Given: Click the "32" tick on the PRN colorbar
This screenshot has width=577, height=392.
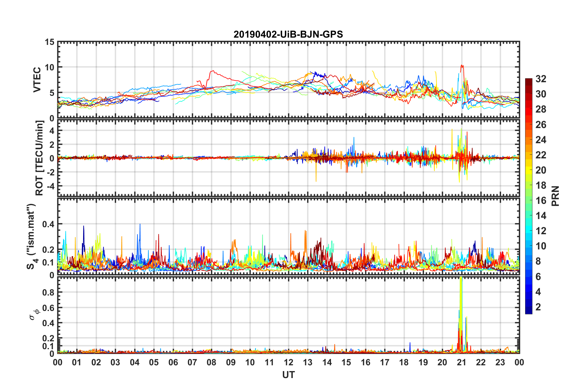Looking at the screenshot, I should (541, 79).
